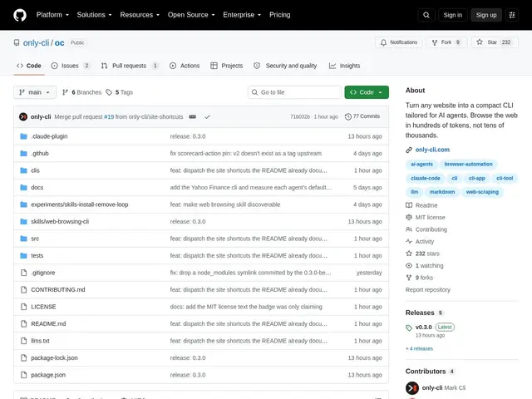532x399 pixels.
Task: Expand the Open Source menu
Action: (x=191, y=15)
